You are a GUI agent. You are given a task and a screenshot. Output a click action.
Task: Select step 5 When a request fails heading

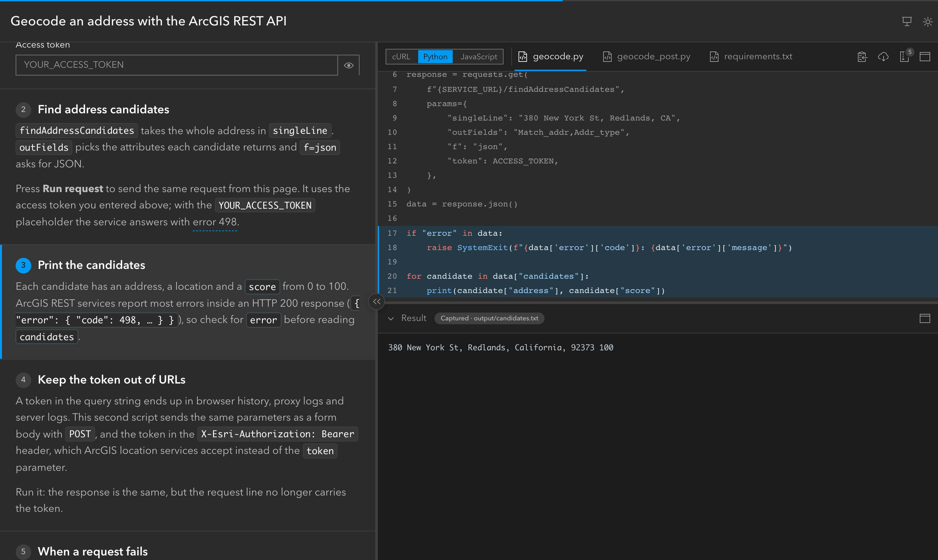(92, 551)
